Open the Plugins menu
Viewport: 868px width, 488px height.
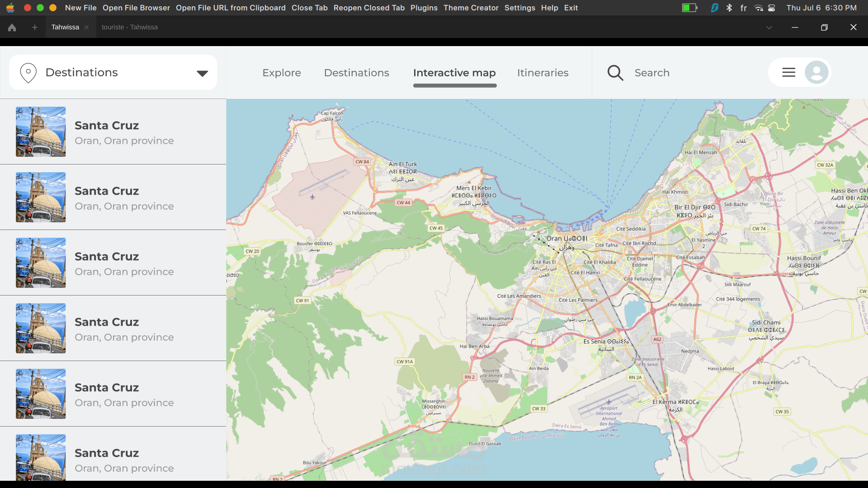point(424,8)
